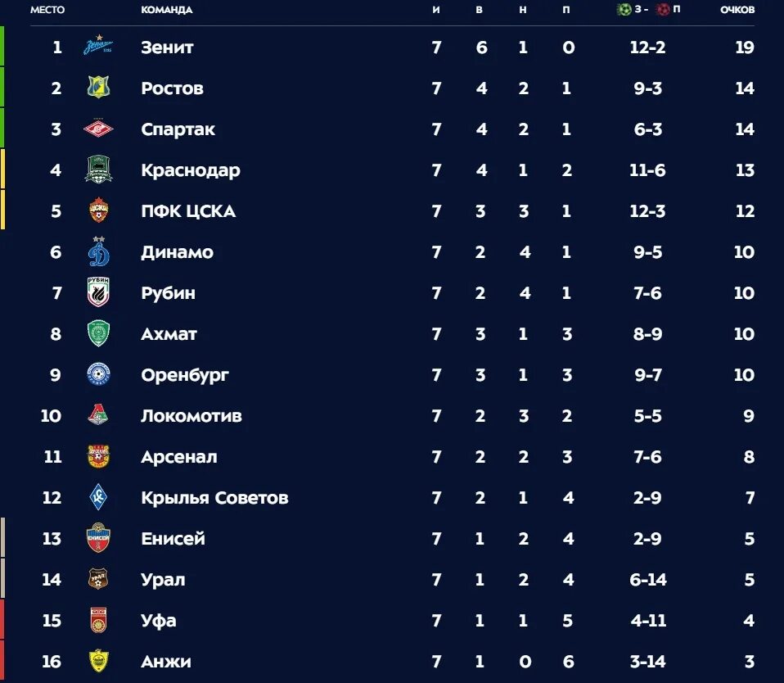Click the Zenit club logo
The image size is (784, 683).
click(x=98, y=47)
